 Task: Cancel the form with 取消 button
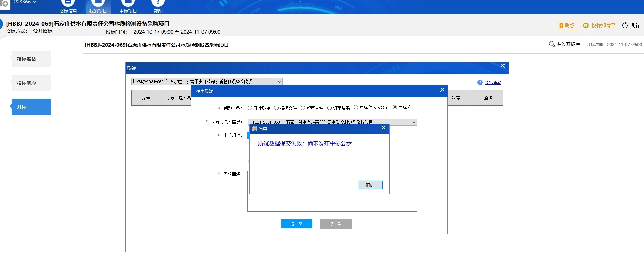coord(335,224)
